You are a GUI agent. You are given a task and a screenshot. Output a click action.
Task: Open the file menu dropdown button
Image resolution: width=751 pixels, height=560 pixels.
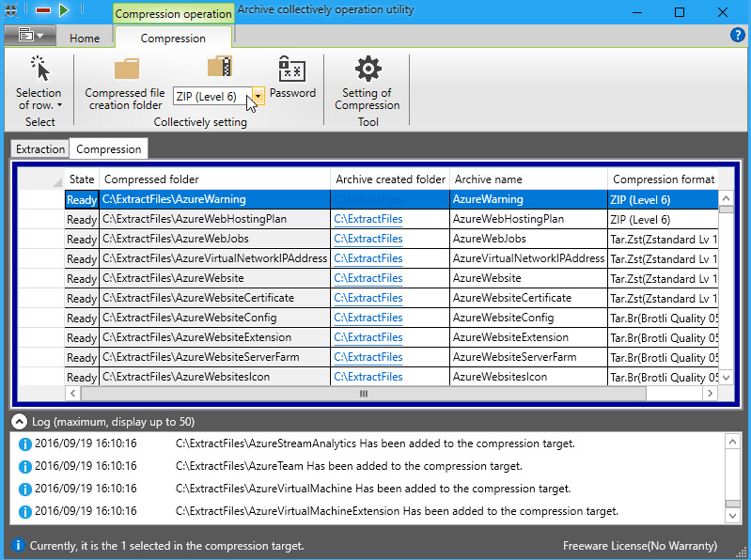point(30,36)
